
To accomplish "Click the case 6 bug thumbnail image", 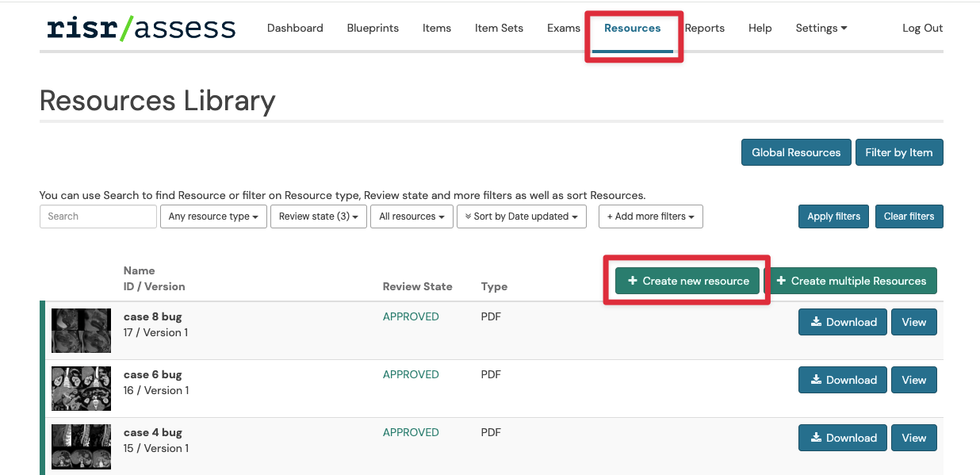I will coord(80,389).
